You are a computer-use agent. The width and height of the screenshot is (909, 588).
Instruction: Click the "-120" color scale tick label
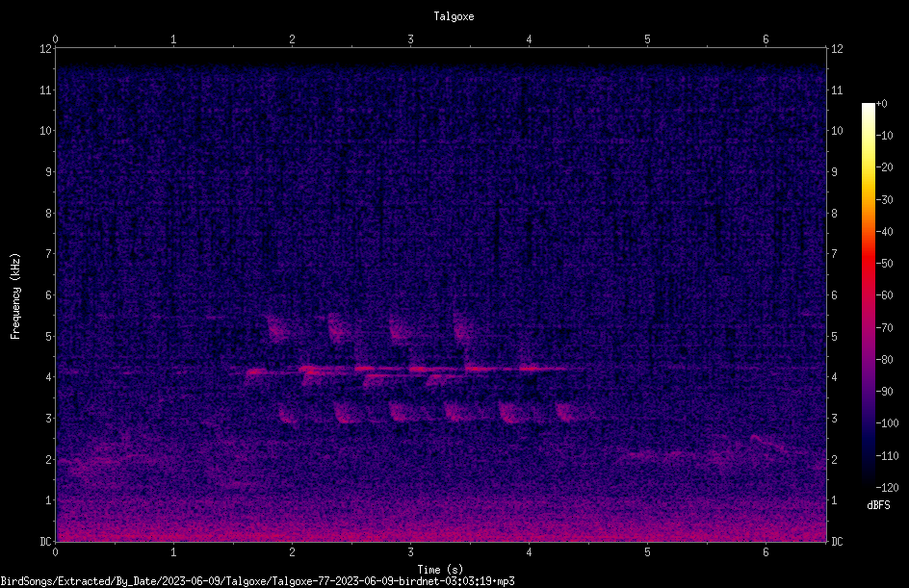point(888,488)
